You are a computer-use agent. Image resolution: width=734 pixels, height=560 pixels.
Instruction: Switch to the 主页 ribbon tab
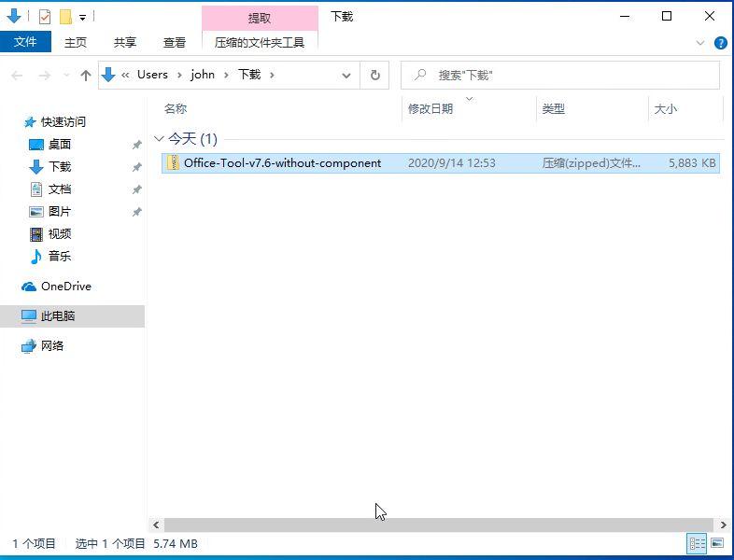[x=76, y=43]
